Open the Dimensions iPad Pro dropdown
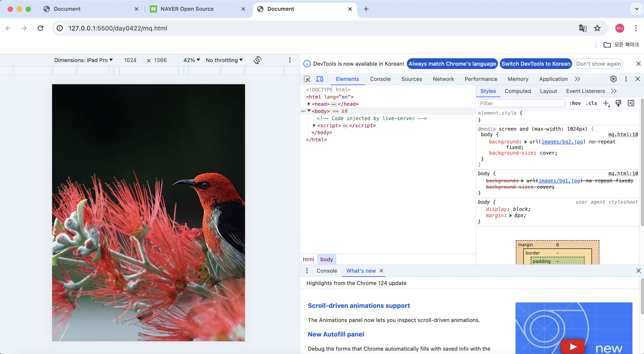Viewport: 644px width, 354px height. click(x=83, y=60)
